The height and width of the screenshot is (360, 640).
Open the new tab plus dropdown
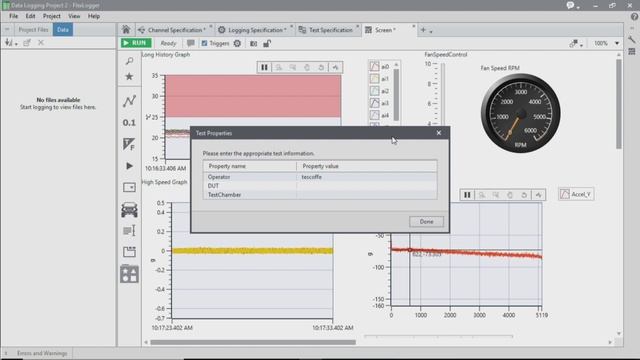(427, 30)
